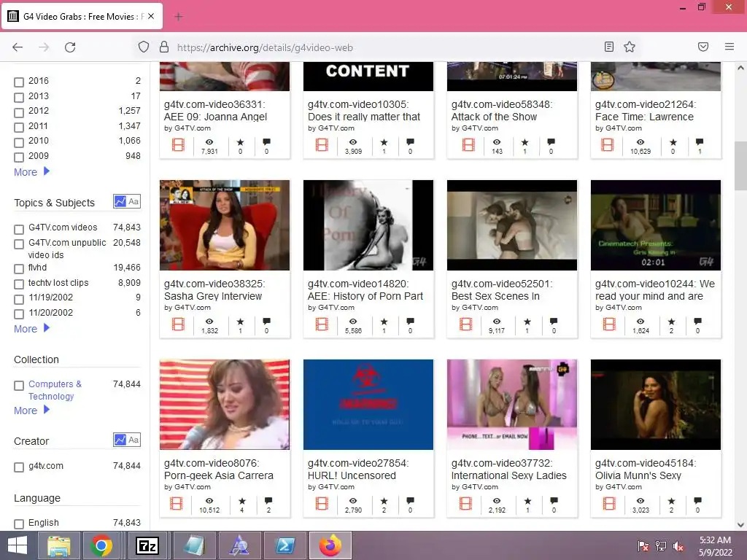The height and width of the screenshot is (560, 747).
Task: Click comment icon under Face Time: Lawrence
Action: pos(700,142)
